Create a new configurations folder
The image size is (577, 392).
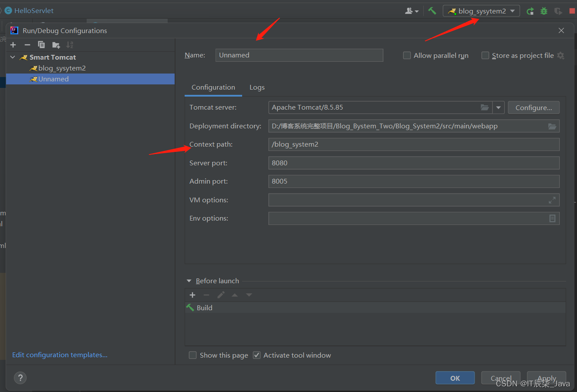pyautogui.click(x=56, y=44)
